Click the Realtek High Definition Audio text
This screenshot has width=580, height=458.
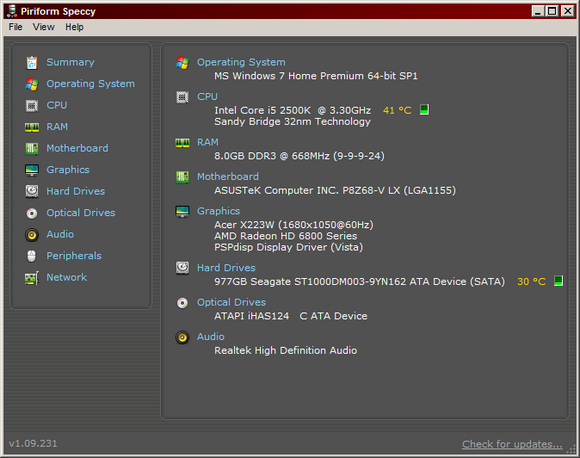point(286,350)
